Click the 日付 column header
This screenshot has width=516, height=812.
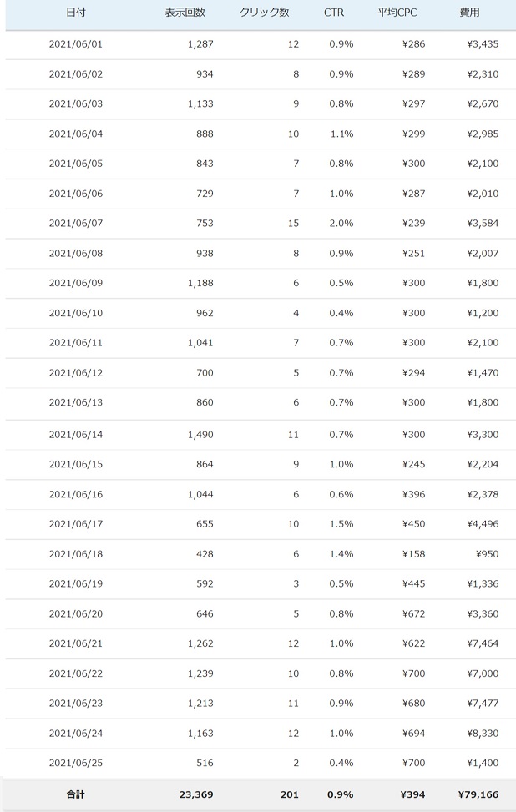coord(76,13)
